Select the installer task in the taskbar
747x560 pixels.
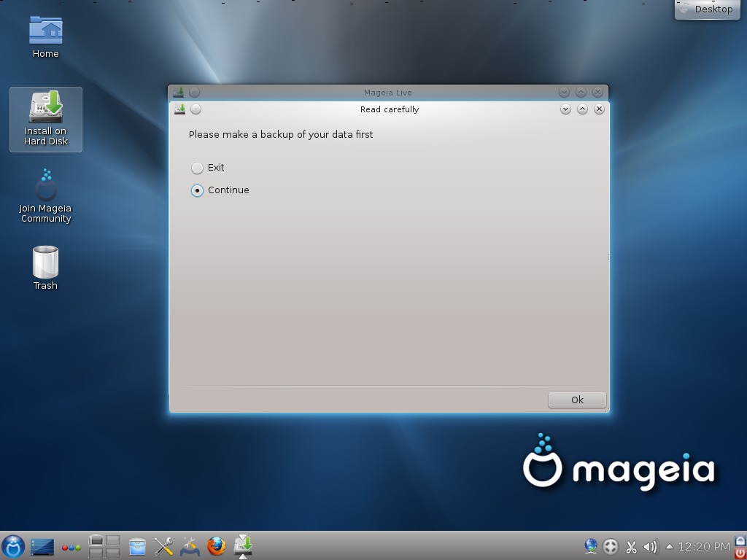(242, 546)
